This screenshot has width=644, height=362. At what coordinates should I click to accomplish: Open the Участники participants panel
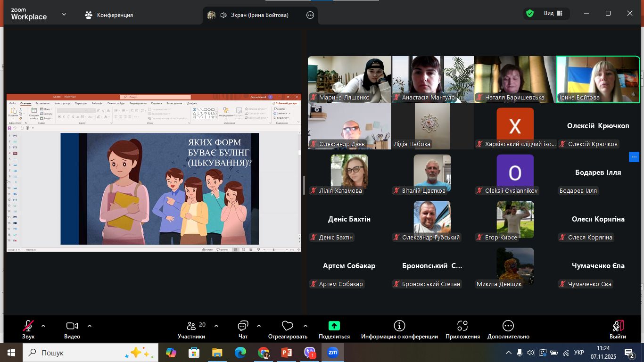click(x=191, y=329)
